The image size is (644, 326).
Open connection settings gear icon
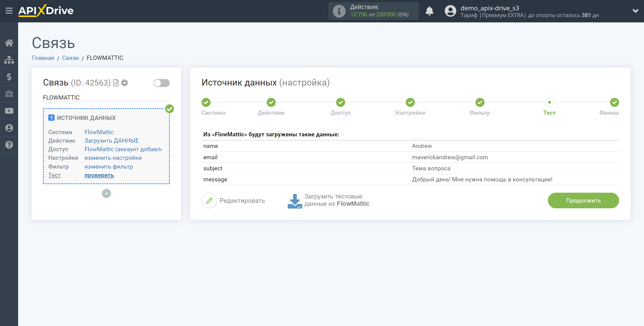(125, 83)
